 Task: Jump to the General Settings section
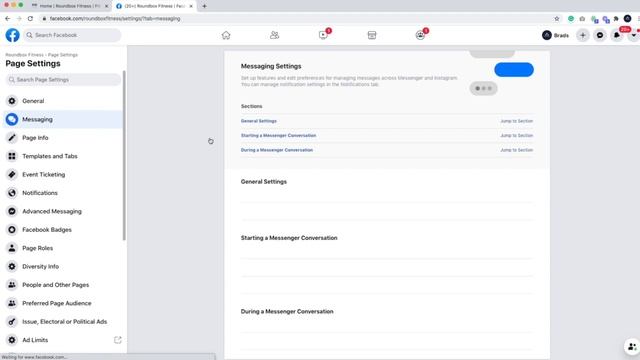pos(516,121)
